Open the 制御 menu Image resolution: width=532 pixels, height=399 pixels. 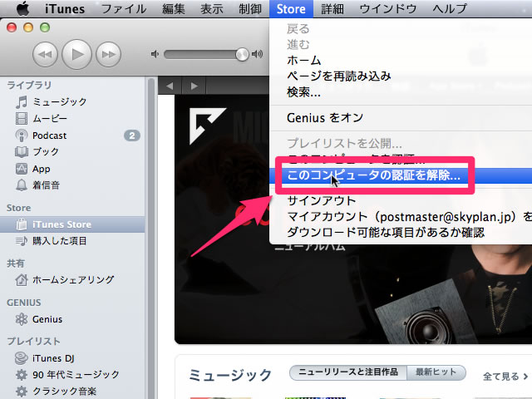[x=250, y=9]
